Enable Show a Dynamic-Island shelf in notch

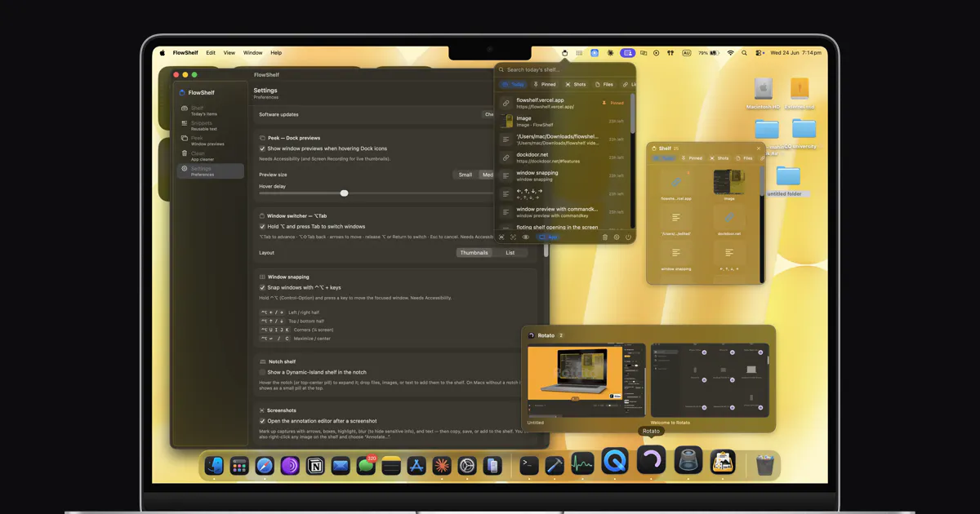tap(262, 372)
